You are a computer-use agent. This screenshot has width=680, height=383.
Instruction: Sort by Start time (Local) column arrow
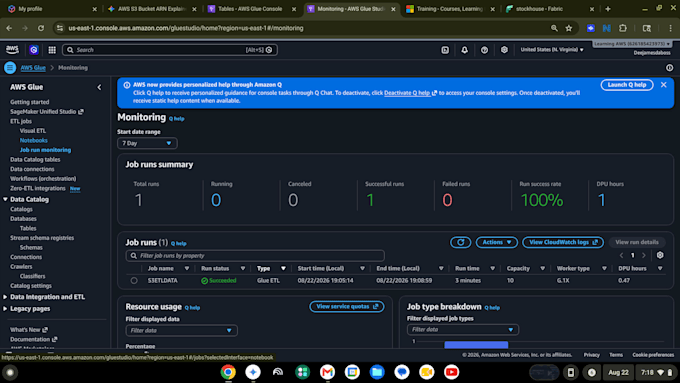pos(363,268)
